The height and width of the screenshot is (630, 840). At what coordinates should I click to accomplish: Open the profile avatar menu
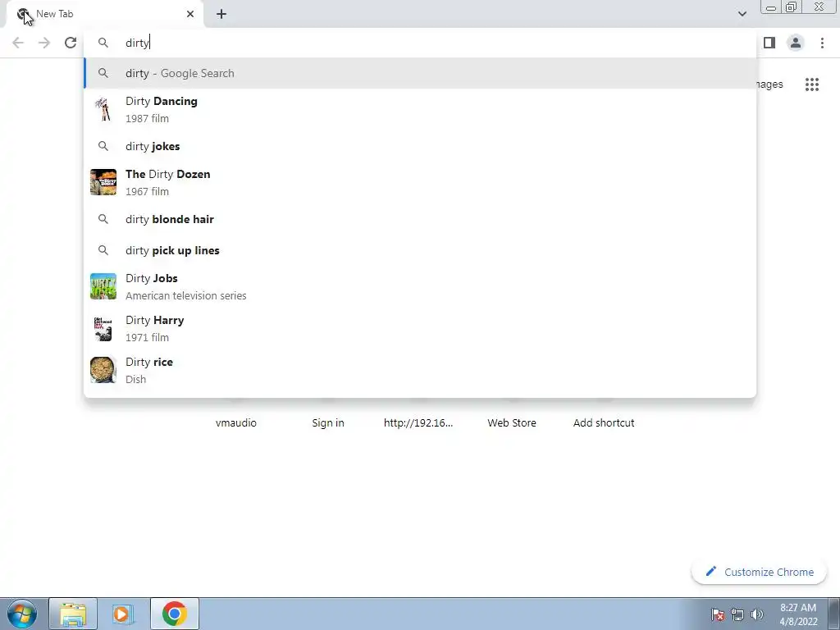[x=796, y=43]
